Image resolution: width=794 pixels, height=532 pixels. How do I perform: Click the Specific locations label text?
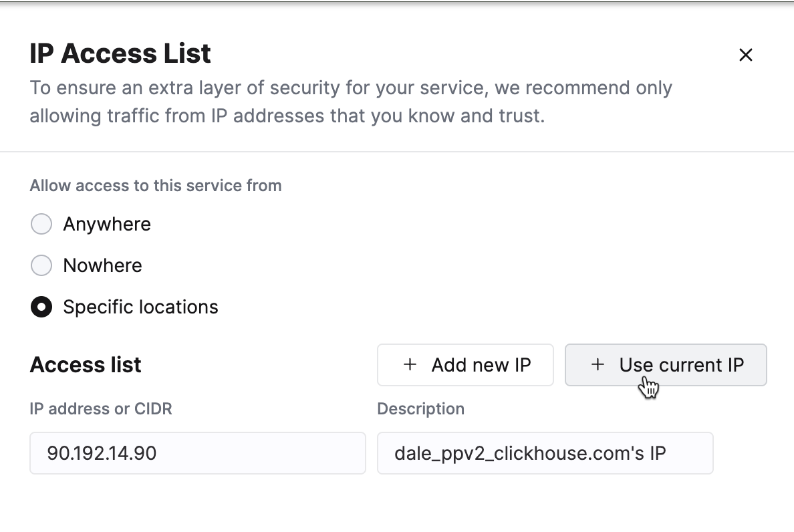(140, 307)
